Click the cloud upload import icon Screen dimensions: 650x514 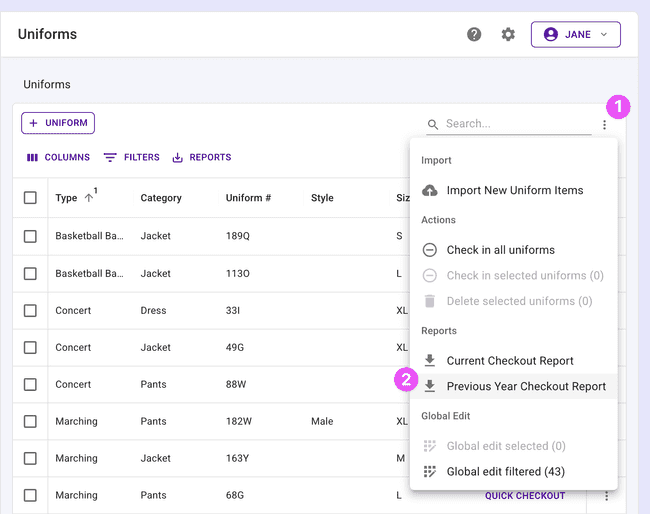(430, 190)
